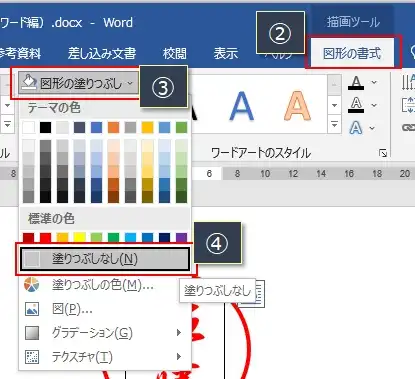Click the picture fill icon
415x379 pixels.
(x=32, y=309)
